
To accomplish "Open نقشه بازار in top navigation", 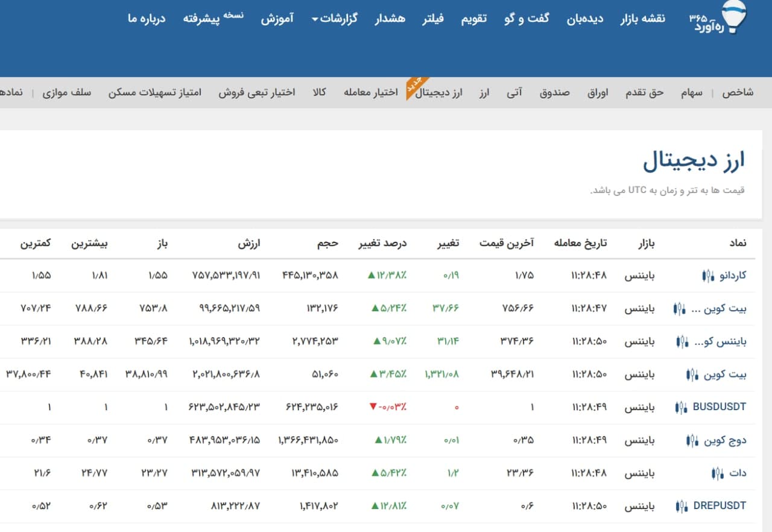I will coord(642,19).
